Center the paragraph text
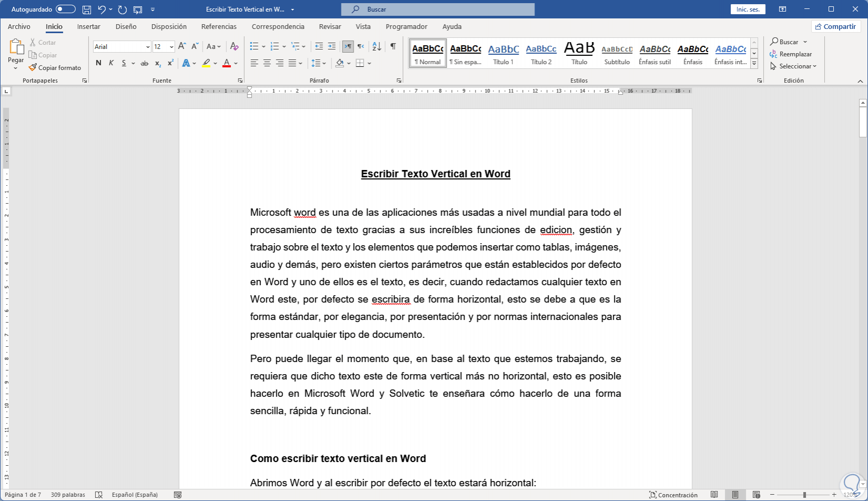This screenshot has height=501, width=868. (267, 63)
